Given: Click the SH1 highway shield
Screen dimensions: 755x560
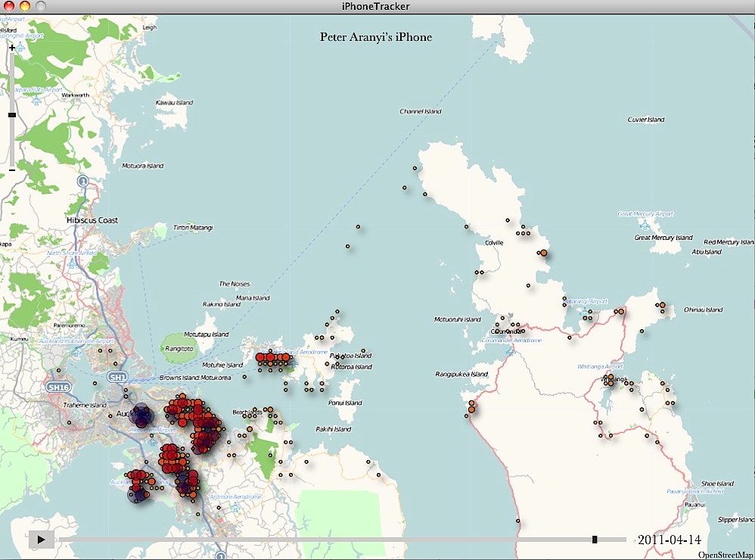Looking at the screenshot, I should point(117,377).
